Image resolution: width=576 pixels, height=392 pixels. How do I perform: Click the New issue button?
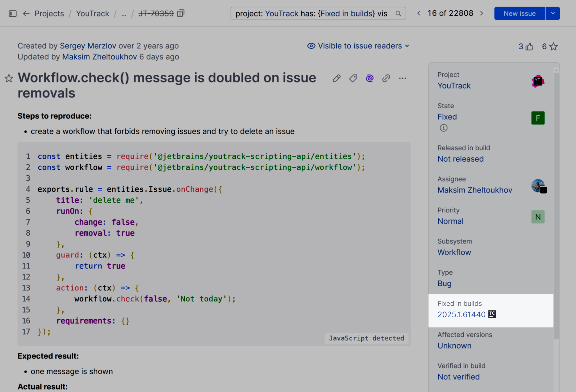[519, 13]
